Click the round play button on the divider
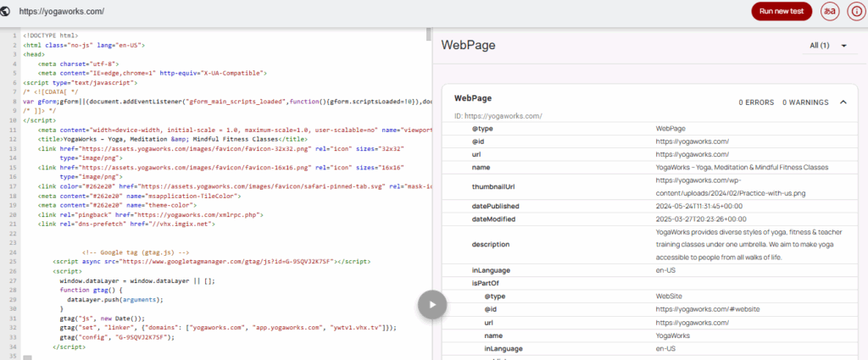 432,304
